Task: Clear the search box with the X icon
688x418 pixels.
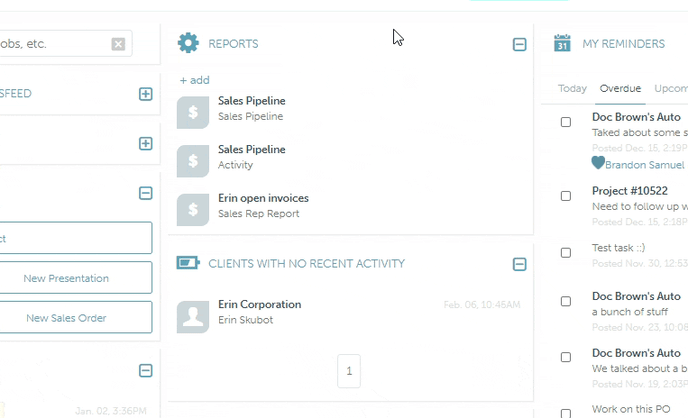Action: [x=118, y=44]
